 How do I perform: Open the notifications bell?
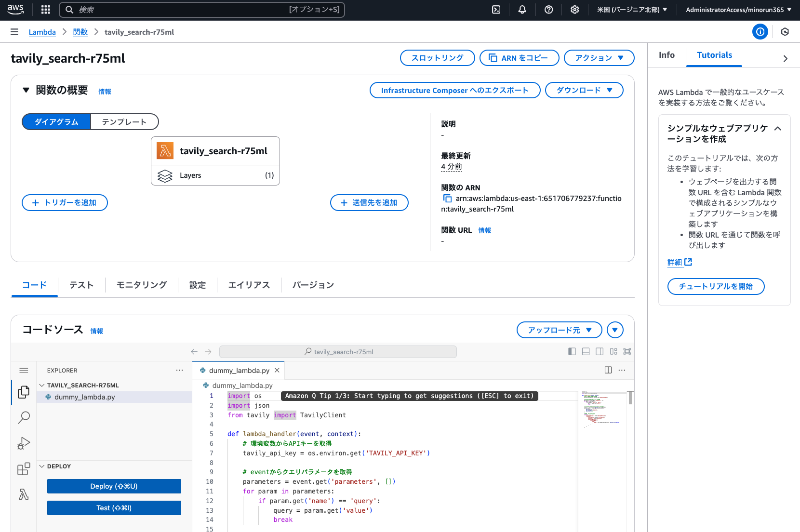coord(522,10)
